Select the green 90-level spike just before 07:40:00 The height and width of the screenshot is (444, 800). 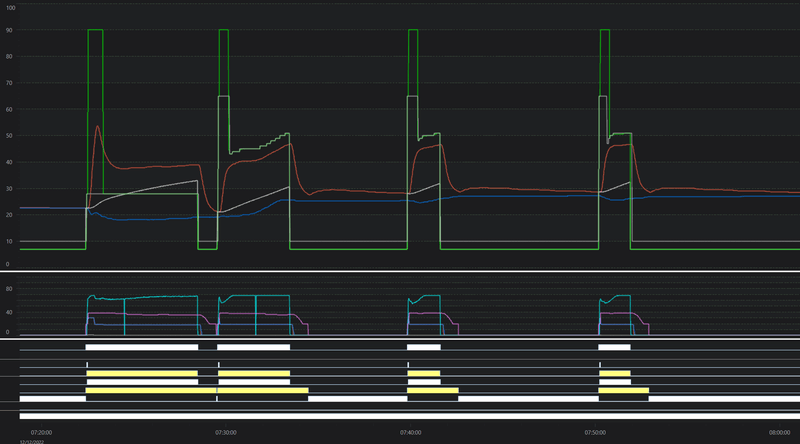(x=413, y=30)
